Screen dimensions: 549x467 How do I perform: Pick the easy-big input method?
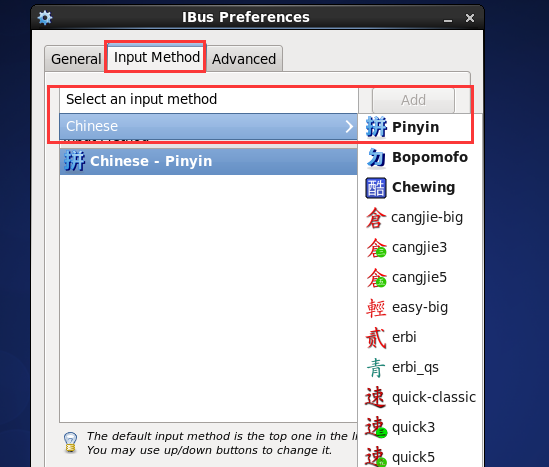click(419, 307)
